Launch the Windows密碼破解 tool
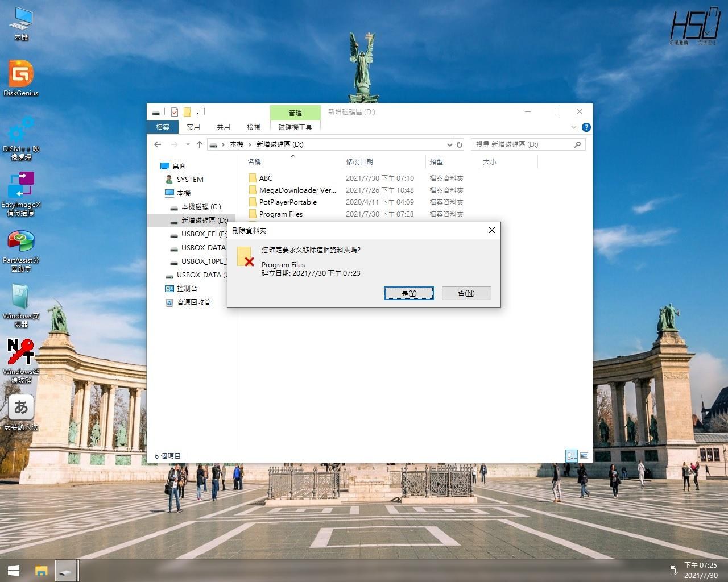Screen dimensions: 728x582 (21, 355)
